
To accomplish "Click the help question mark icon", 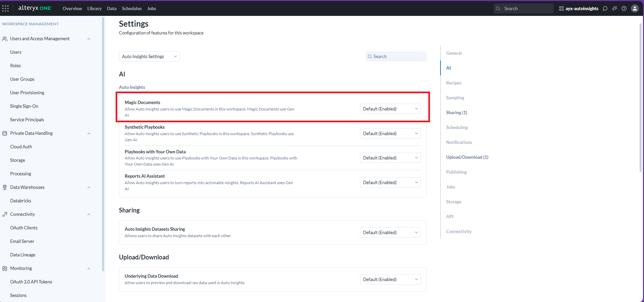I will point(624,8).
